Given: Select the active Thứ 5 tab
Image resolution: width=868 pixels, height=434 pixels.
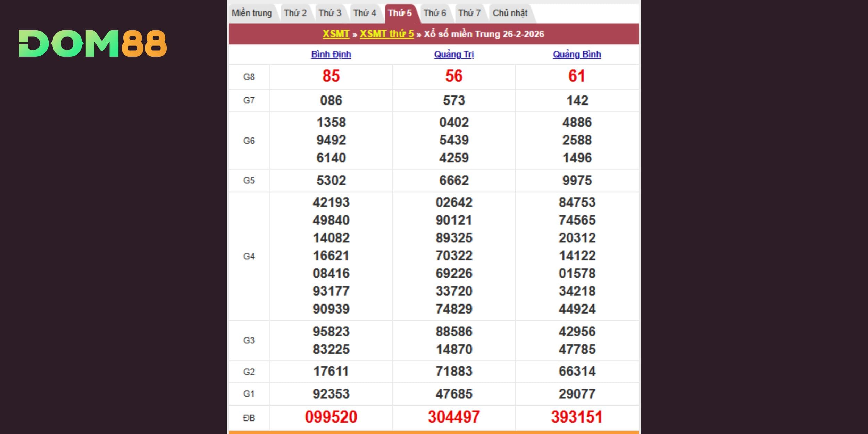Looking at the screenshot, I should tap(400, 13).
